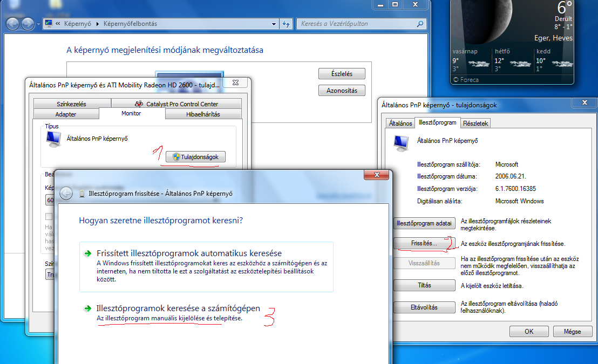This screenshot has height=364, width=598.
Task: Click the Képernyőfelbontás breadcrumb
Action: coord(131,24)
